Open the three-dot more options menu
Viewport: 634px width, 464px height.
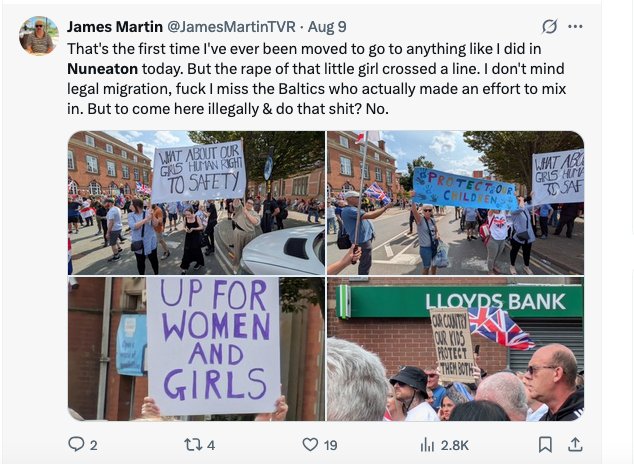coord(577,26)
